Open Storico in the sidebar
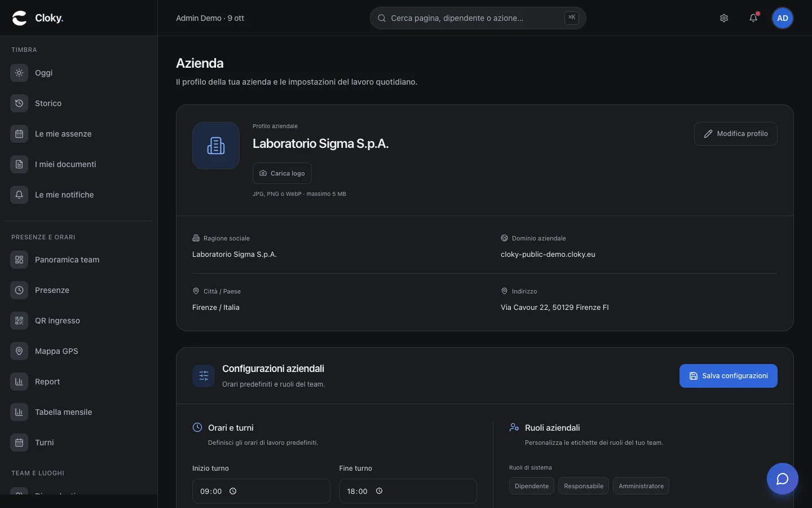The height and width of the screenshot is (508, 812). tap(78, 103)
